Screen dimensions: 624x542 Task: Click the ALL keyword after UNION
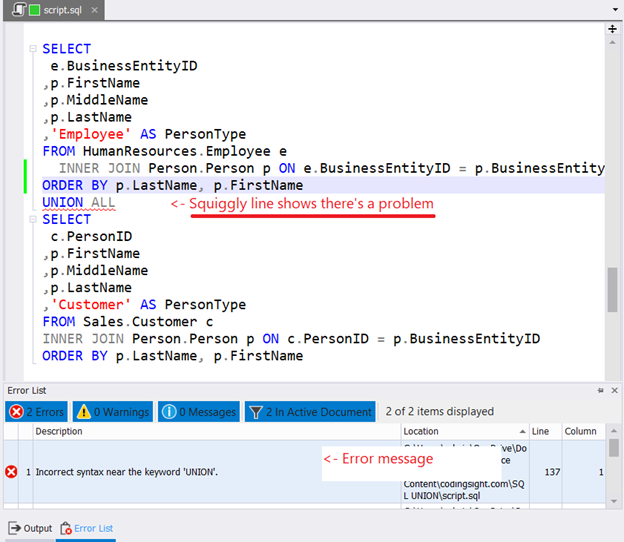tap(103, 202)
